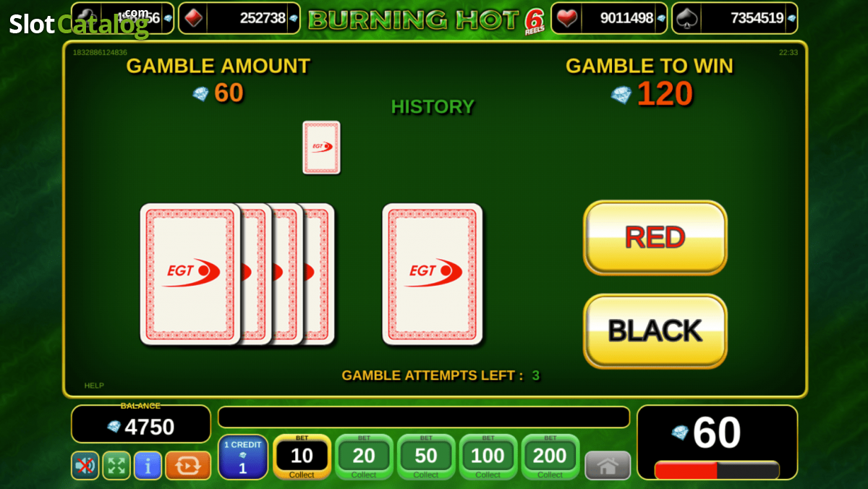
Task: Mute the game sound icon
Action: [85, 465]
